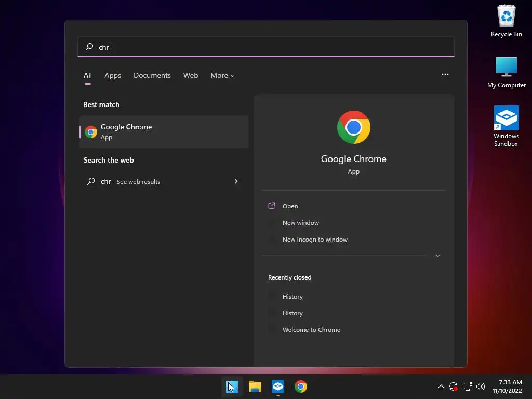This screenshot has width=532, height=399.
Task: Switch to the Apps tab
Action: pyautogui.click(x=113, y=76)
